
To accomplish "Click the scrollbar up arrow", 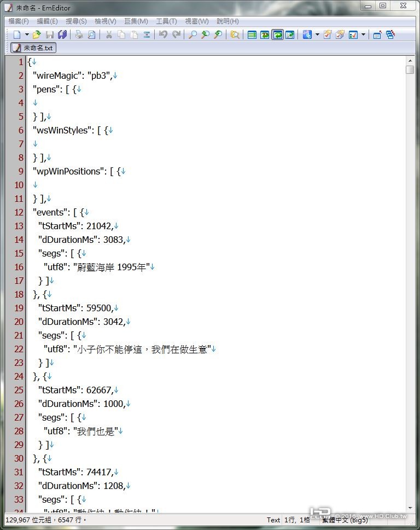I will (410, 61).
